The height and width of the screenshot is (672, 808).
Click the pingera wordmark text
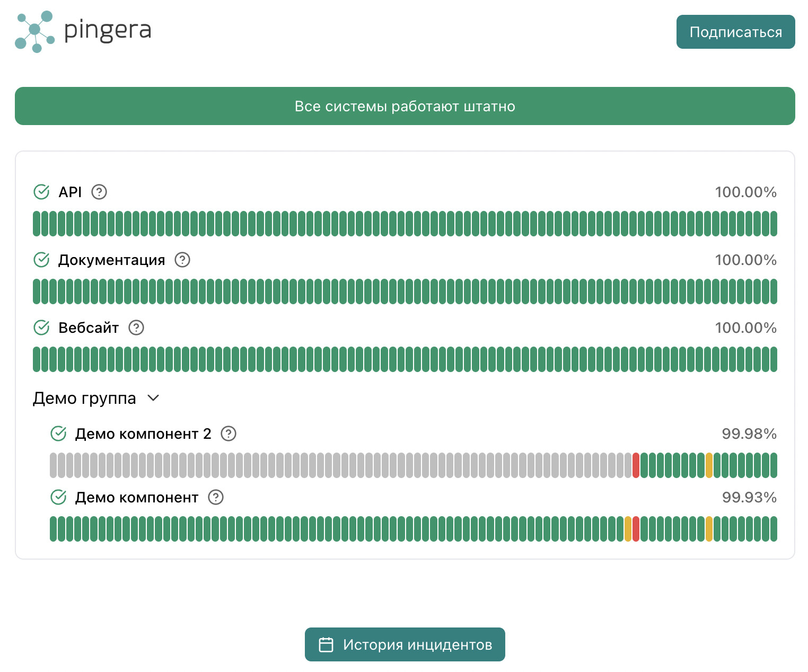click(108, 31)
